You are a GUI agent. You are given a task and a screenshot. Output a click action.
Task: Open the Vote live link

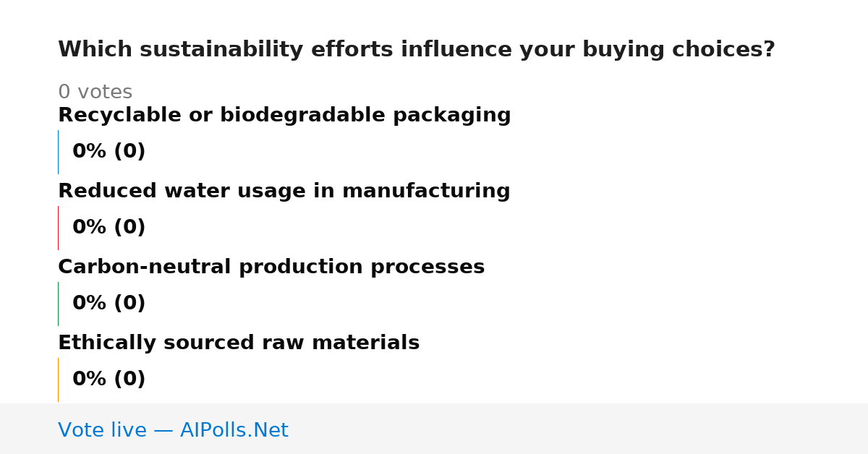[x=173, y=431]
